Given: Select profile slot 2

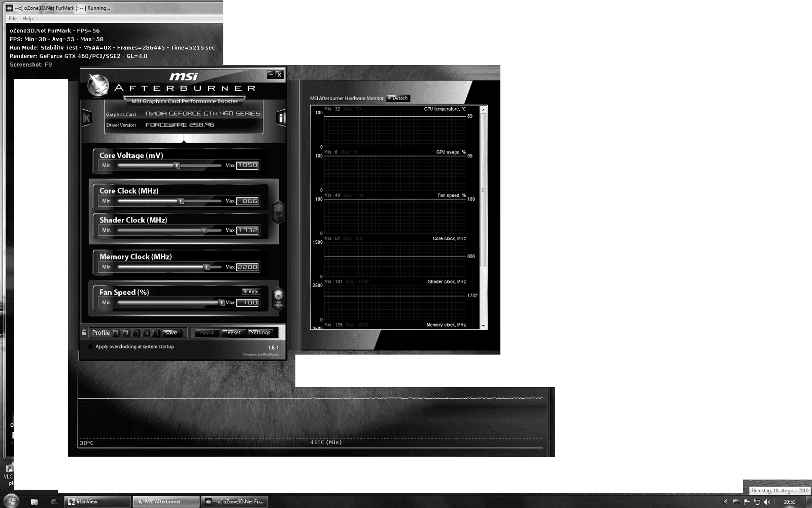Looking at the screenshot, I should [127, 333].
